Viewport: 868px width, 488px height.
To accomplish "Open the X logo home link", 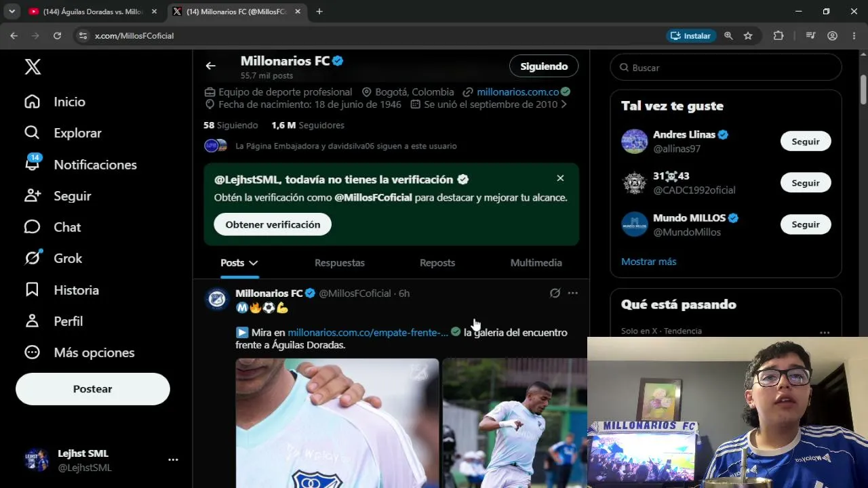I will [x=33, y=66].
